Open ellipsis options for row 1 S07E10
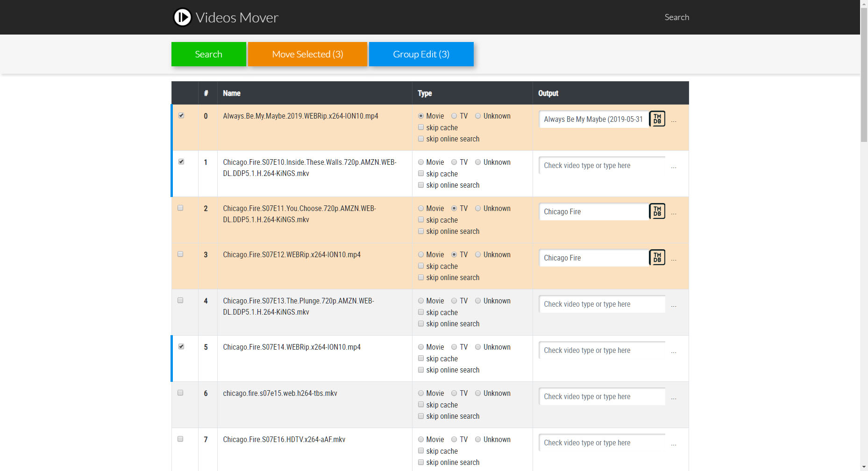 click(x=674, y=167)
